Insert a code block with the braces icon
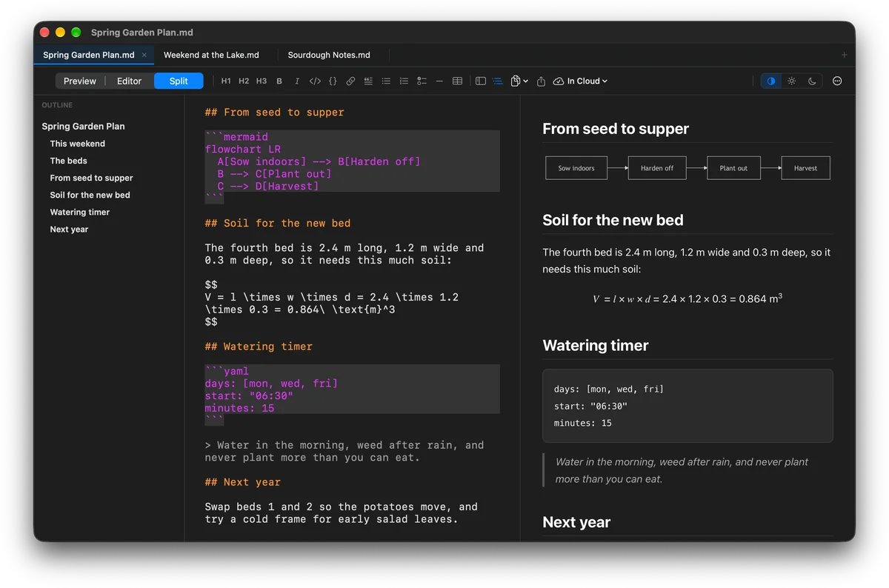 coord(333,81)
